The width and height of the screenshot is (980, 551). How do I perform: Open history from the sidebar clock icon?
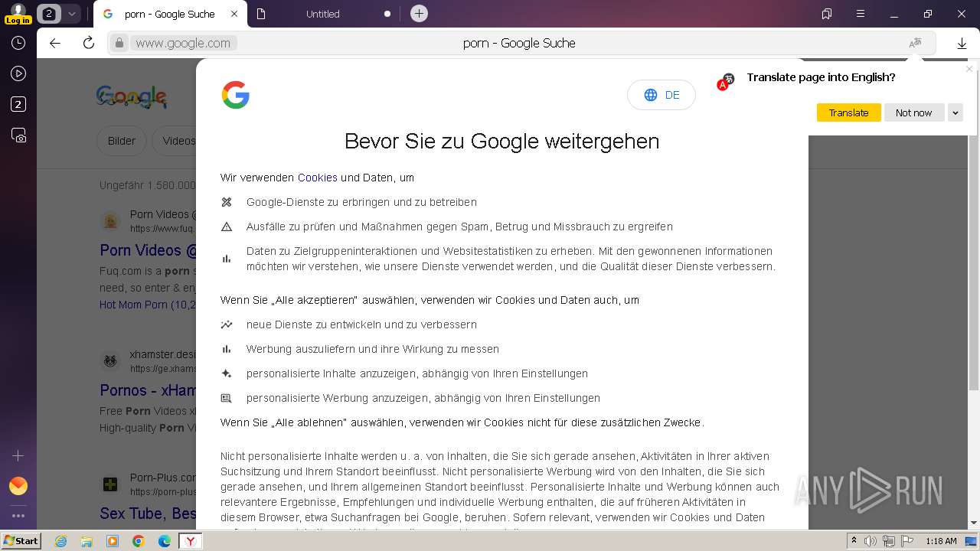point(18,44)
